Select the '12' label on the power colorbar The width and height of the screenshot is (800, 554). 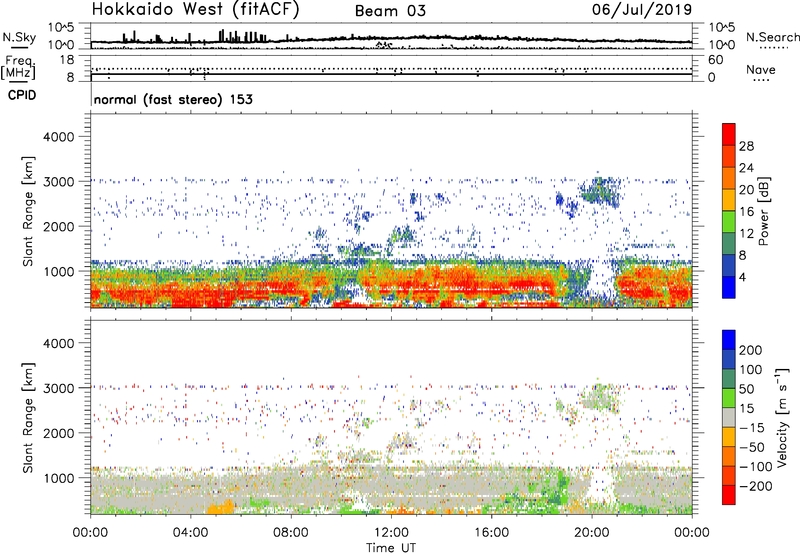[x=746, y=234]
